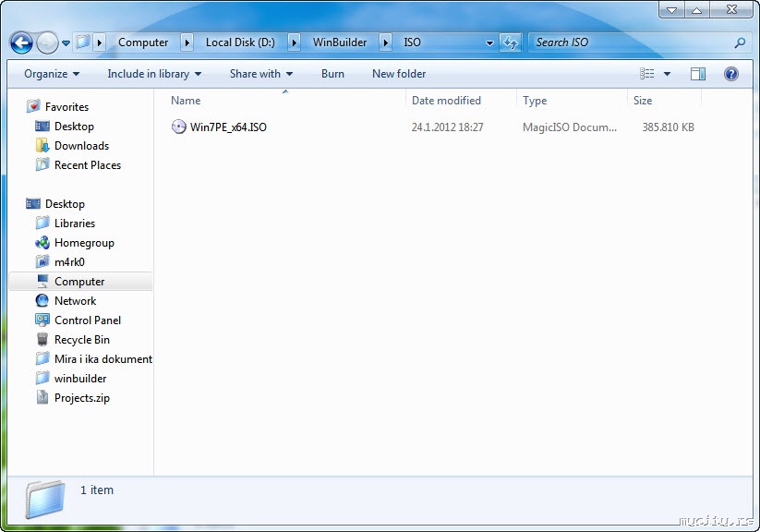The height and width of the screenshot is (532, 760).
Task: Open the Downloads favorite
Action: click(81, 146)
